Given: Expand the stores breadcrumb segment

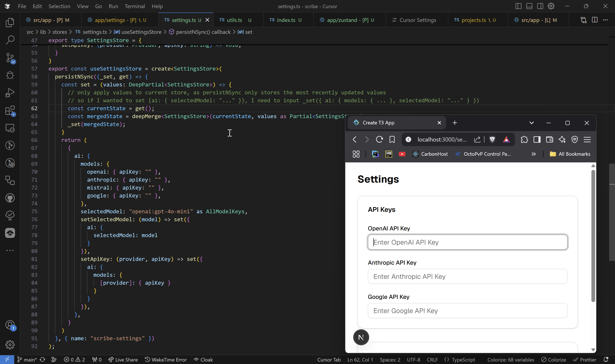Looking at the screenshot, I should pyautogui.click(x=60, y=32).
